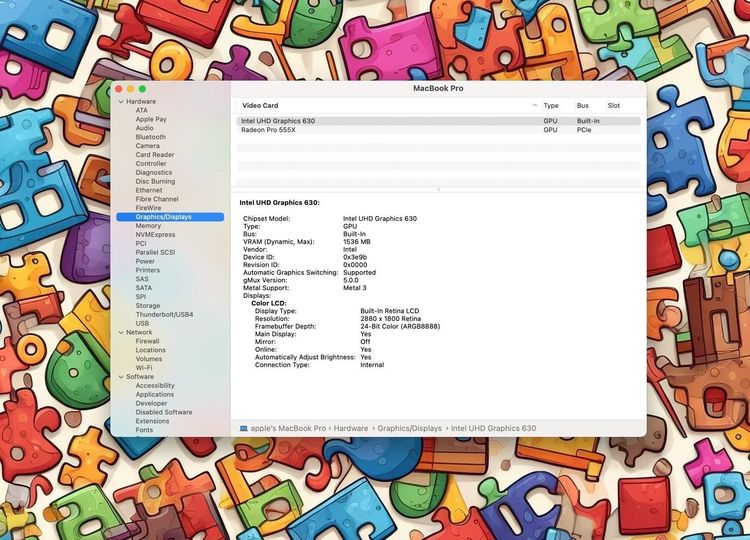Image resolution: width=750 pixels, height=540 pixels.
Task: Select PCI in the sidebar
Action: coord(141,243)
